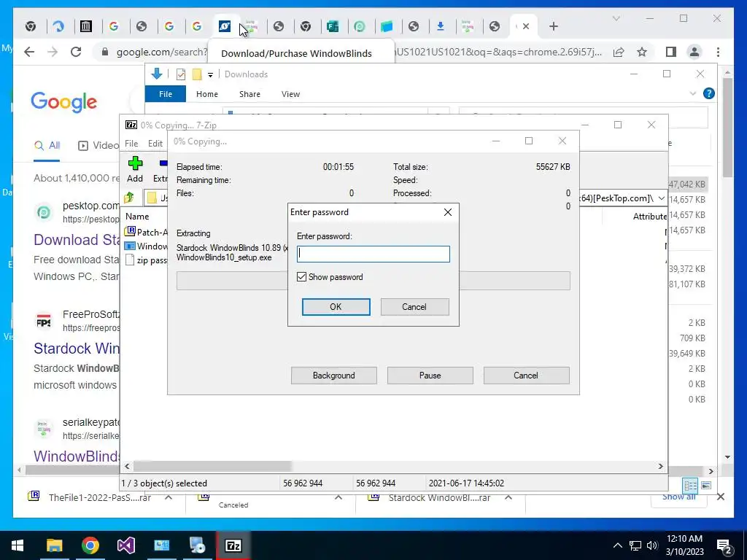The height and width of the screenshot is (560, 747).
Task: Open the notification center icon
Action: click(x=724, y=545)
